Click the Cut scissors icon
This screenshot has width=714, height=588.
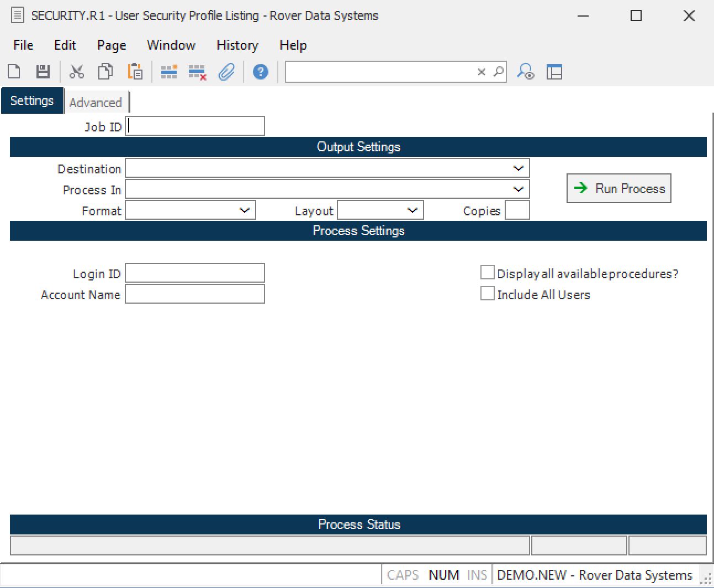click(77, 72)
